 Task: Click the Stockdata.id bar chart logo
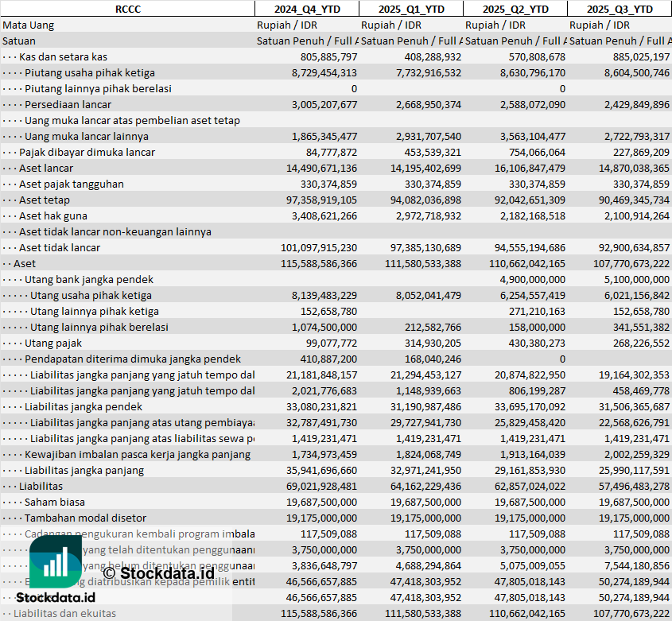(56, 562)
